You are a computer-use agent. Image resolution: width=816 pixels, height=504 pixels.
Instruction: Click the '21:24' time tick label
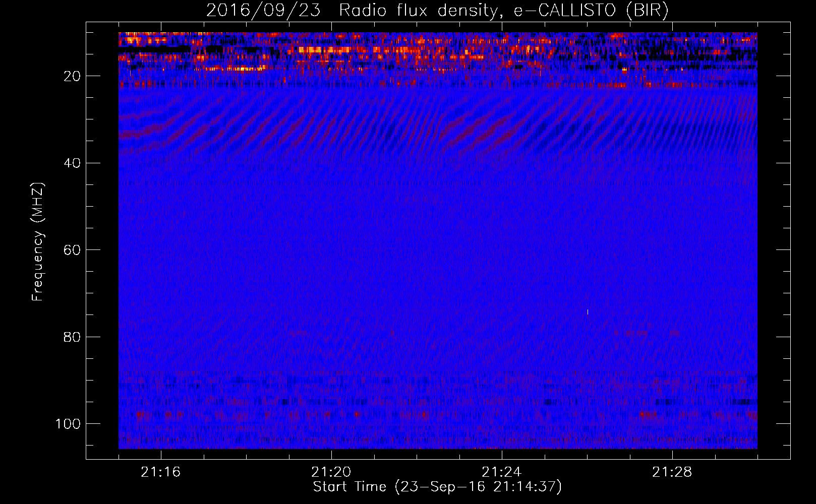pos(501,472)
